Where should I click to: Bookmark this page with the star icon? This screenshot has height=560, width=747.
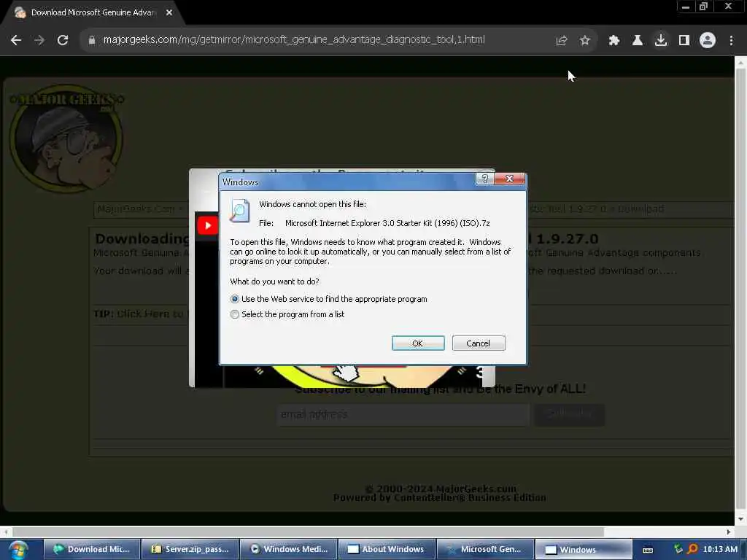coord(585,41)
